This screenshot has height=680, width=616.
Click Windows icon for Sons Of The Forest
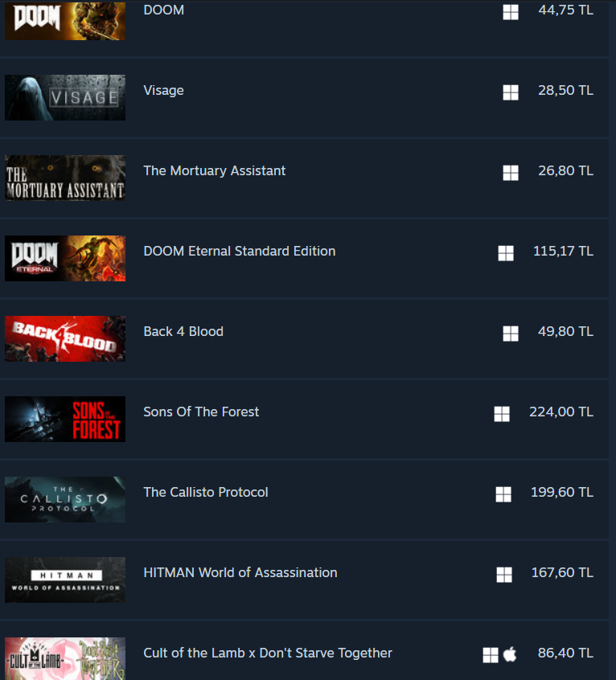[502, 414]
